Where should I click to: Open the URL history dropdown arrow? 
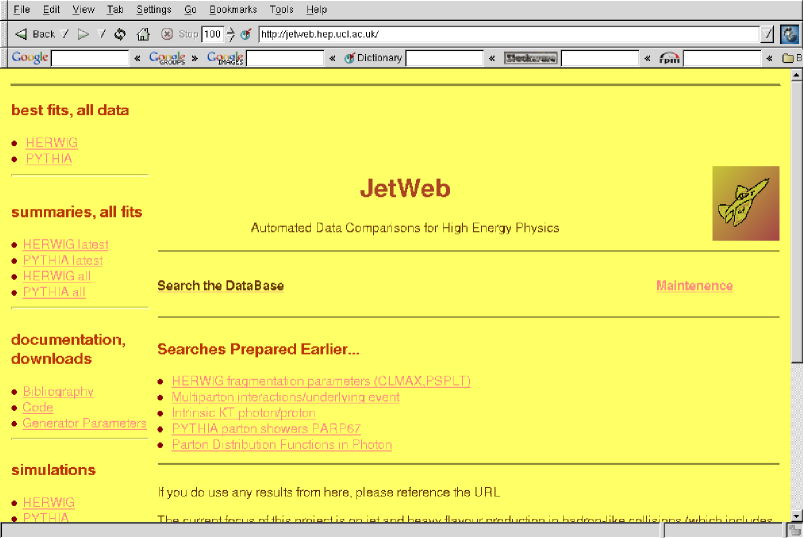point(767,34)
